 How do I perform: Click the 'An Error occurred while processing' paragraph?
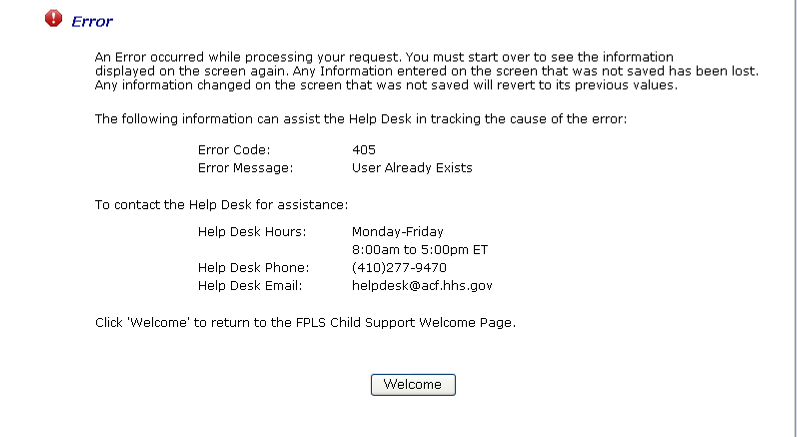[x=384, y=58]
